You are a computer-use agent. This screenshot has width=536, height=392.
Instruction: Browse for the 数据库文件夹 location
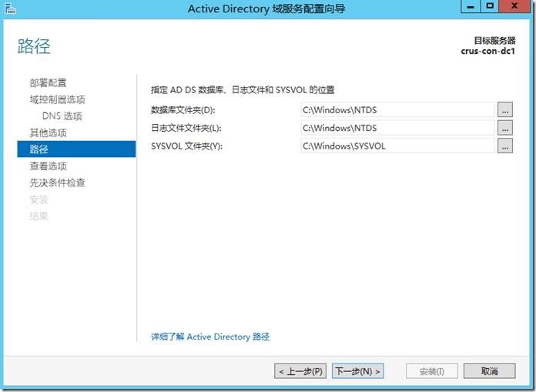[505, 109]
